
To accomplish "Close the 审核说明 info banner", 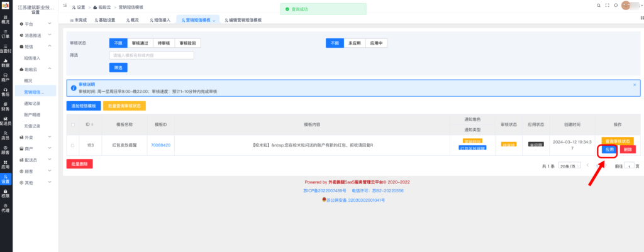I will (635, 85).
